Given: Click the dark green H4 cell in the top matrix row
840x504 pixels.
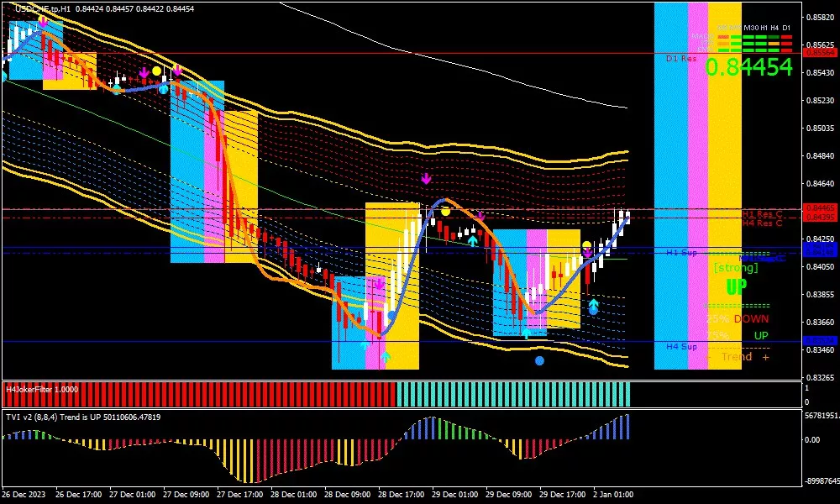Looking at the screenshot, I should pos(774,37).
